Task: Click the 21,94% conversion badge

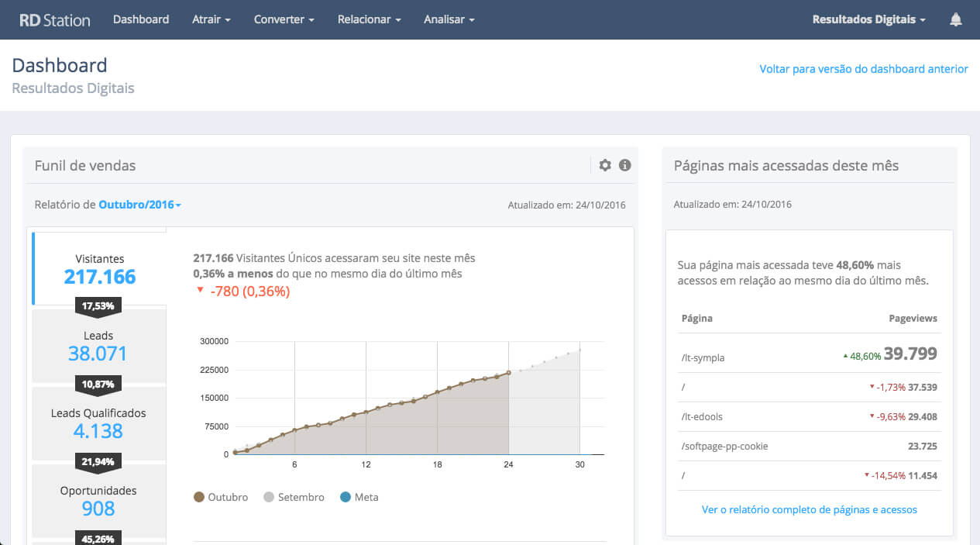Action: [98, 461]
